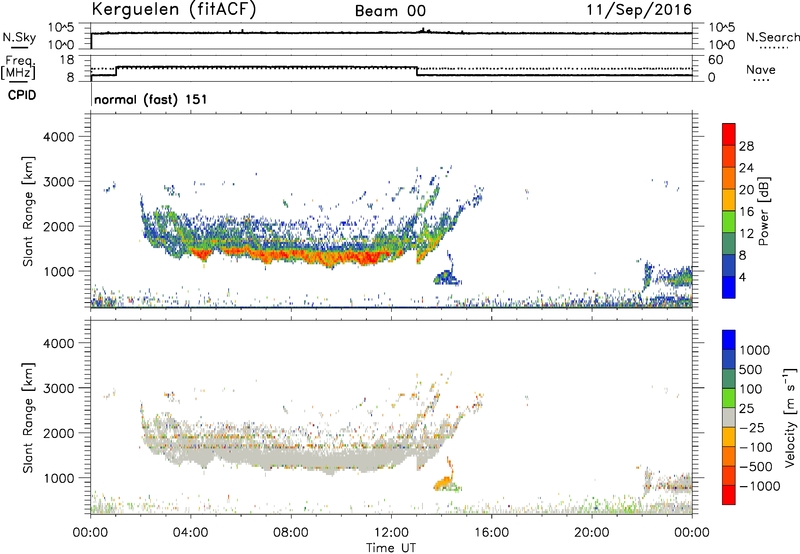The image size is (800, 554).
Task: Click the 'Time UT' axis title
Action: click(x=391, y=548)
